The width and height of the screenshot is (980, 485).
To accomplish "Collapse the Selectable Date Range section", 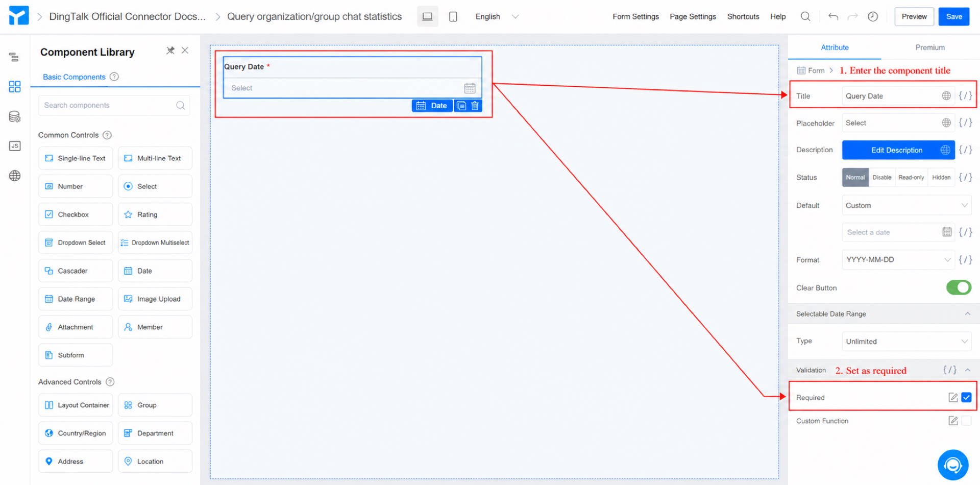I will 967,313.
